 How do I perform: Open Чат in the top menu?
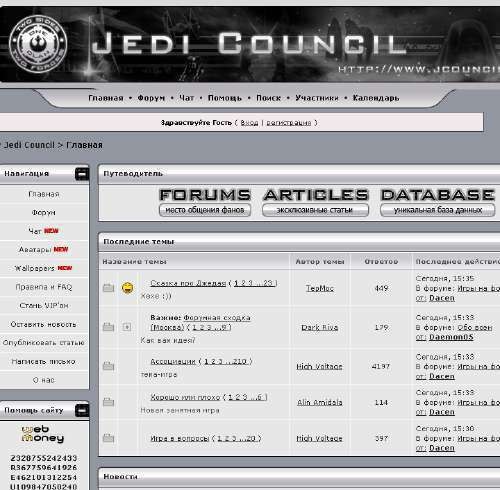pyautogui.click(x=186, y=98)
